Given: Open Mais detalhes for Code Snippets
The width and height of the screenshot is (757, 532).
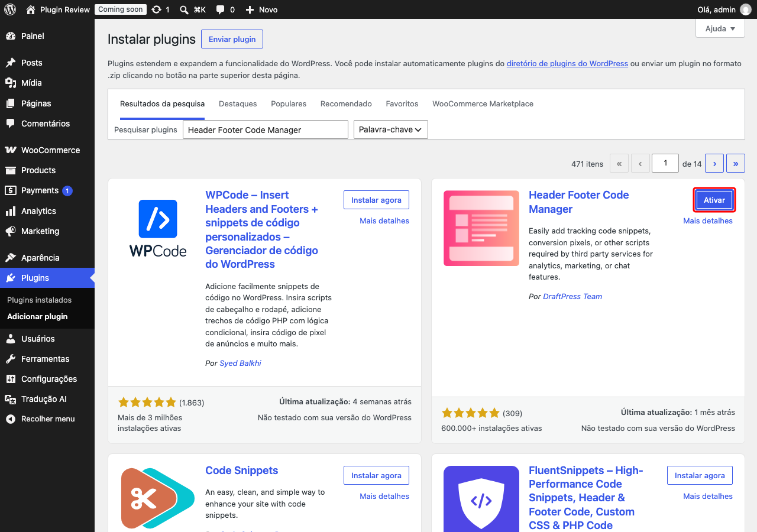Looking at the screenshot, I should pyautogui.click(x=384, y=496).
